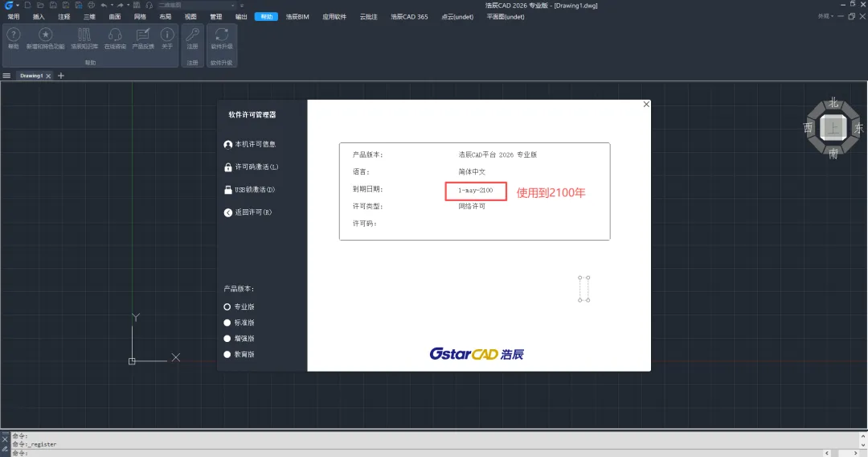Click the Save As icon in quick access toolbar

coord(66,5)
